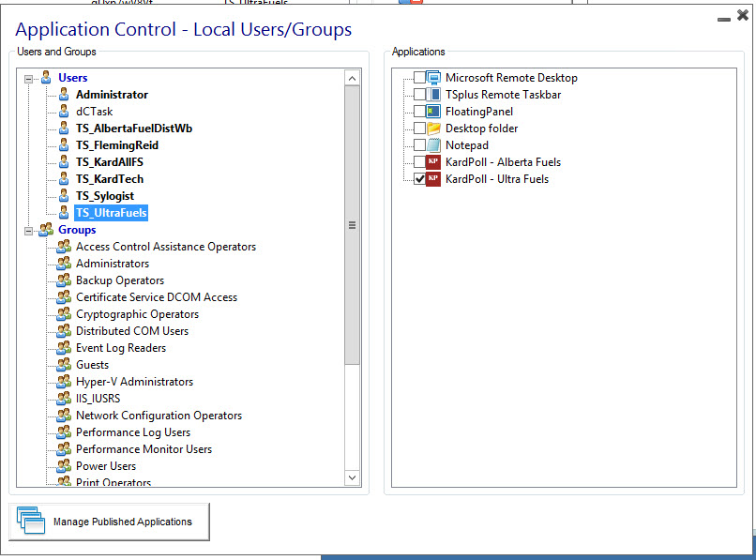The image size is (756, 560).
Task: Click the IIS_IUSRS group icon
Action: point(64,399)
